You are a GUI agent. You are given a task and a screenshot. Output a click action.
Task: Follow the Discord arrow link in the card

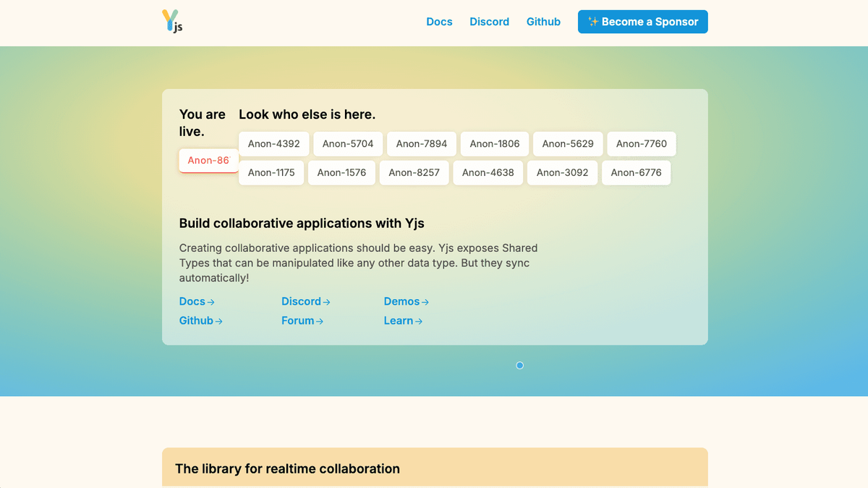pyautogui.click(x=306, y=301)
